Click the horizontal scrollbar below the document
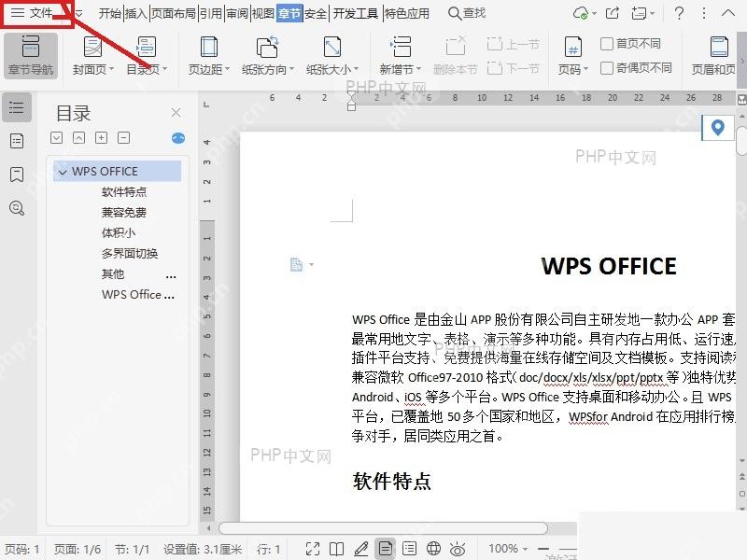 click(x=383, y=528)
